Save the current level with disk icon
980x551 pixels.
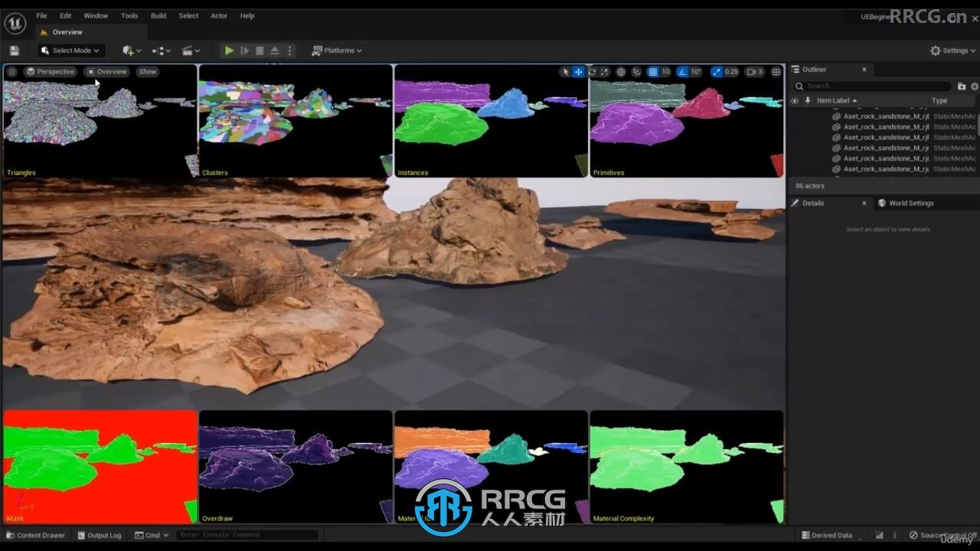coord(14,51)
